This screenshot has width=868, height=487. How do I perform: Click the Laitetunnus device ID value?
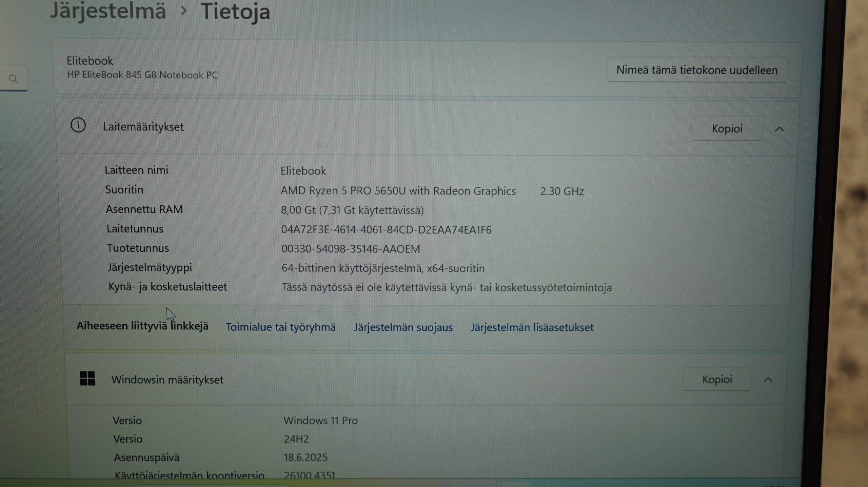pyautogui.click(x=386, y=230)
